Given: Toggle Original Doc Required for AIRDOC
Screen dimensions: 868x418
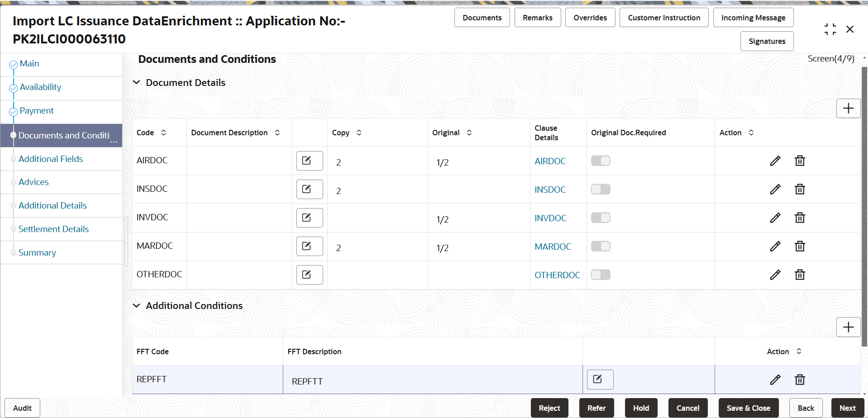Looking at the screenshot, I should (x=601, y=161).
